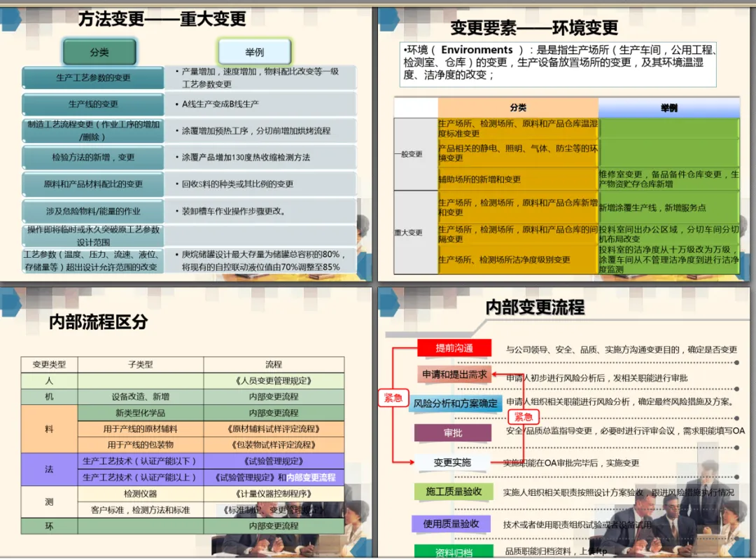Click '用于产线的原材辅料' cell
Image resolution: width=756 pixels, height=559 pixels.
(140, 429)
